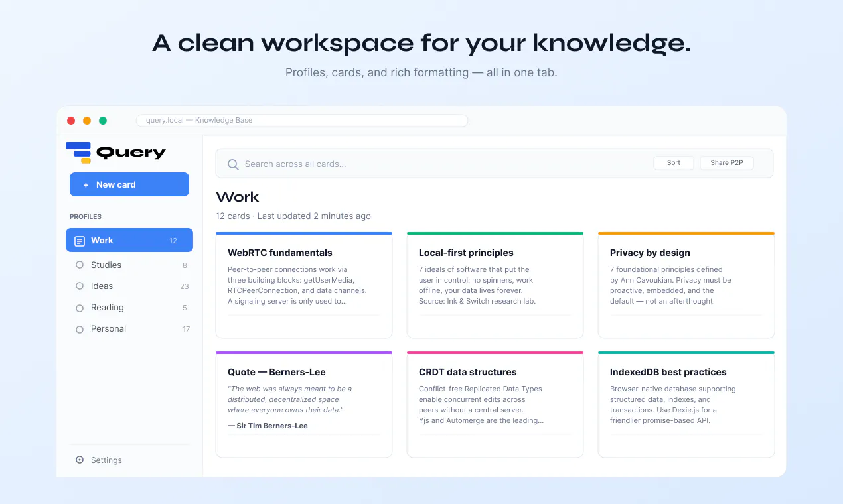This screenshot has height=504, width=843.
Task: Click the Personal count 17
Action: 187,329
